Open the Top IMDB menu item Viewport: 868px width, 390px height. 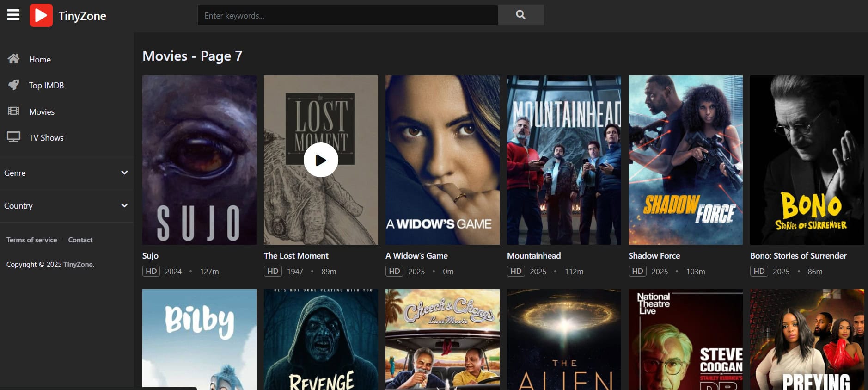(46, 86)
